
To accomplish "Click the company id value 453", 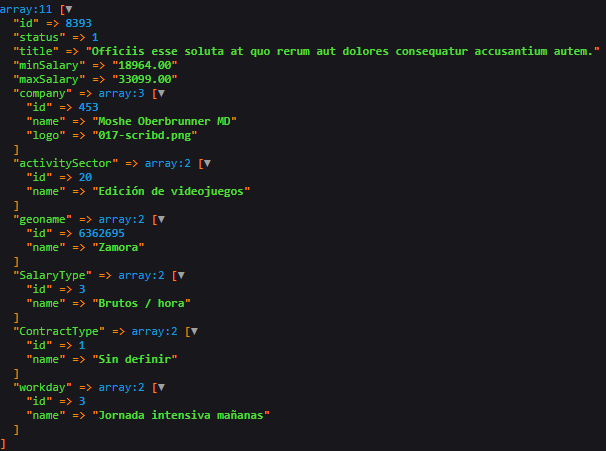I will point(89,107).
